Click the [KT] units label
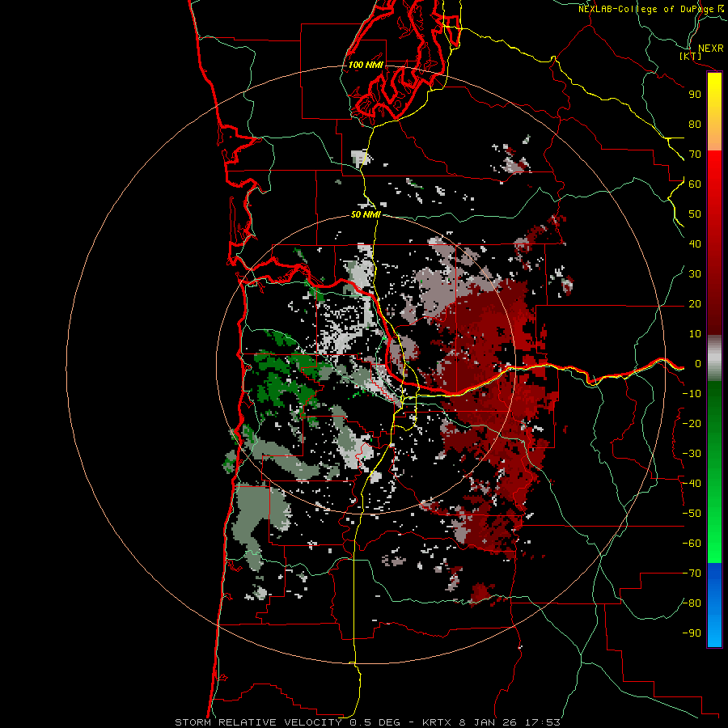Viewport: 728px width, 728px height. pos(691,56)
